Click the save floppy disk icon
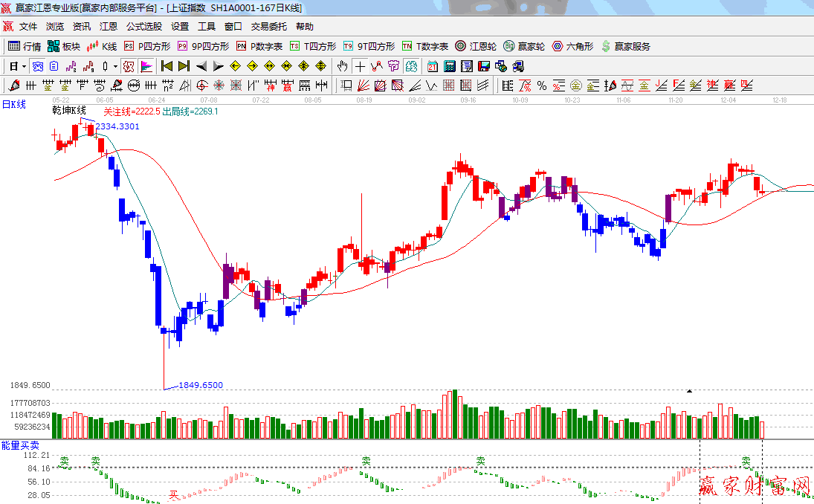 [x=483, y=66]
